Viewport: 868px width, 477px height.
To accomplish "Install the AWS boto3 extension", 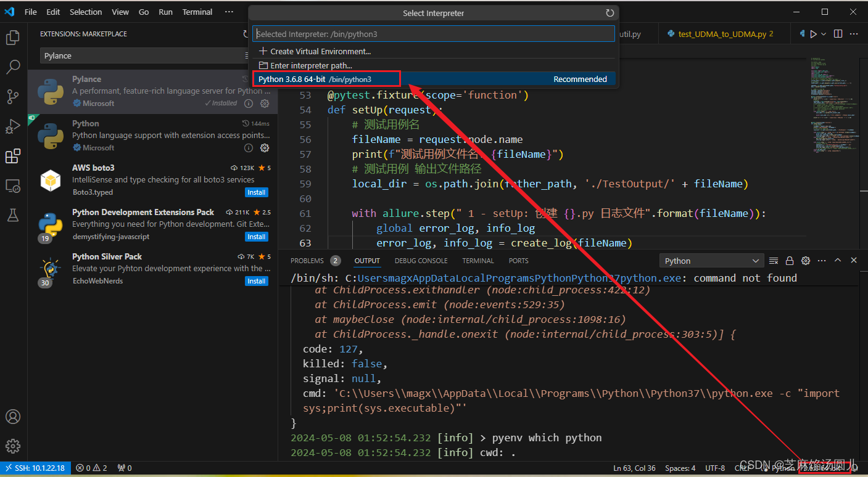I will tap(257, 192).
